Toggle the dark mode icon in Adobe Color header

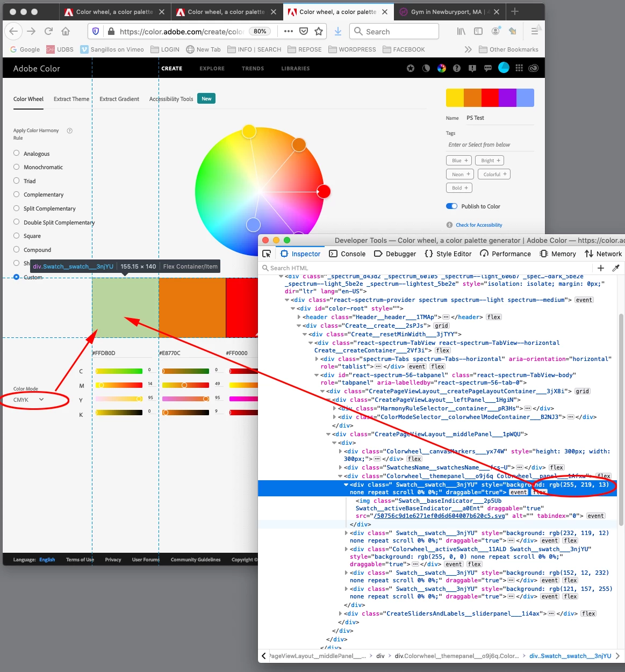click(426, 68)
